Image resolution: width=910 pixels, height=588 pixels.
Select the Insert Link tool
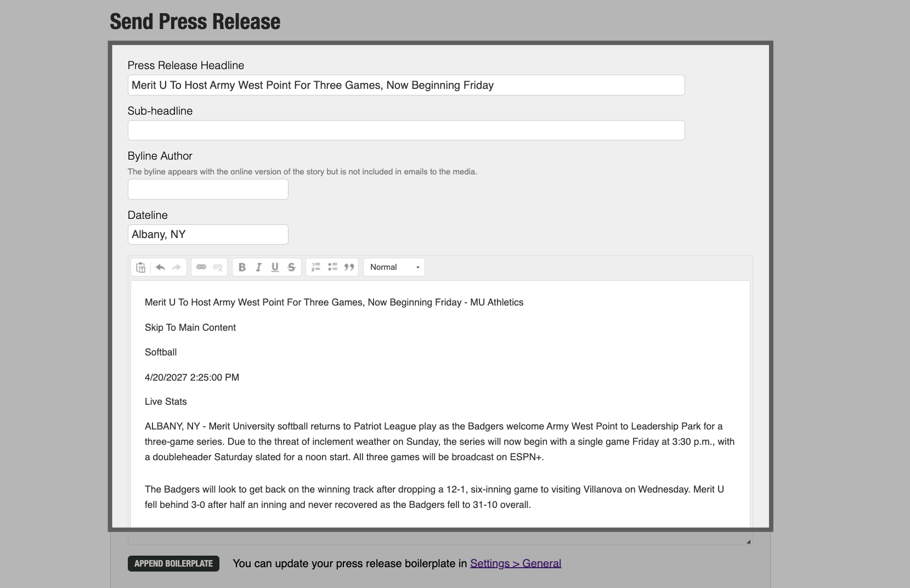click(x=201, y=267)
